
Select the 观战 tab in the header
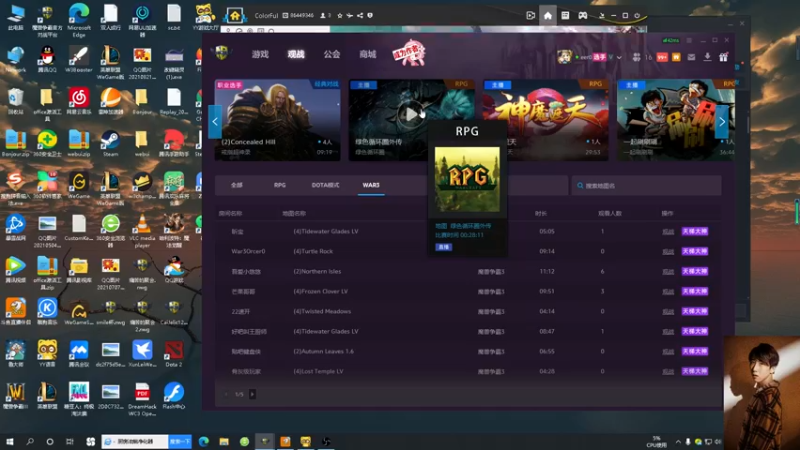point(296,54)
